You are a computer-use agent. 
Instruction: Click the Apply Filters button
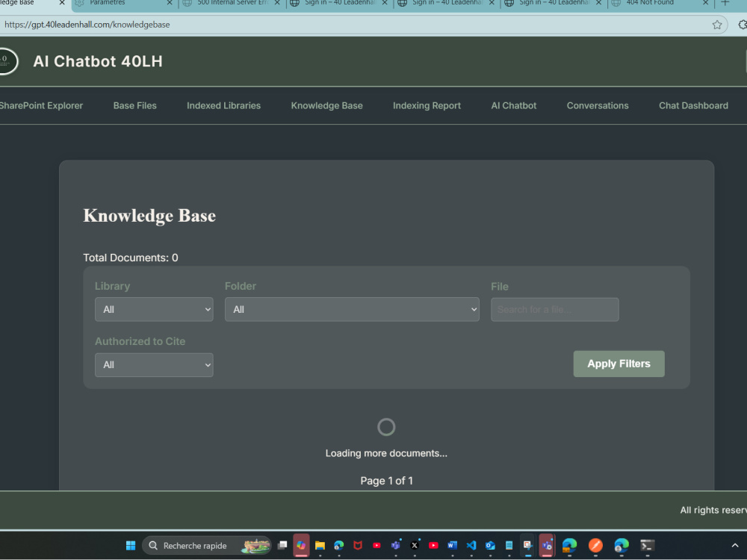[x=619, y=364]
